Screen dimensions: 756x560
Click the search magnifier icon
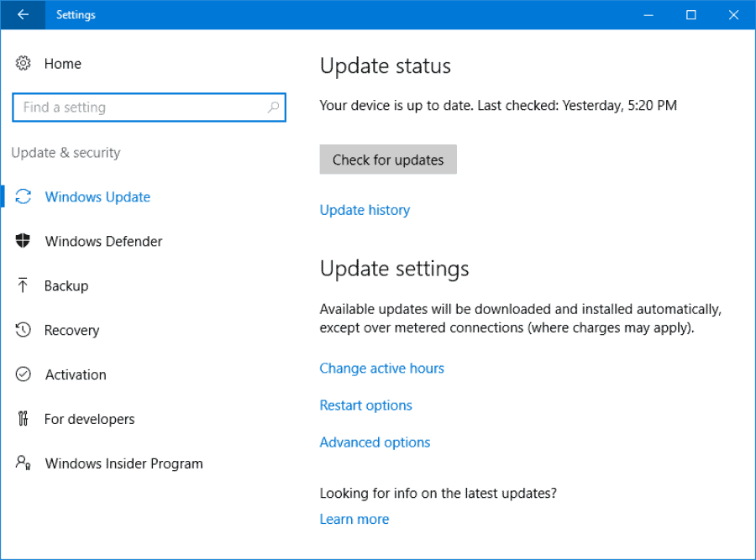click(273, 107)
